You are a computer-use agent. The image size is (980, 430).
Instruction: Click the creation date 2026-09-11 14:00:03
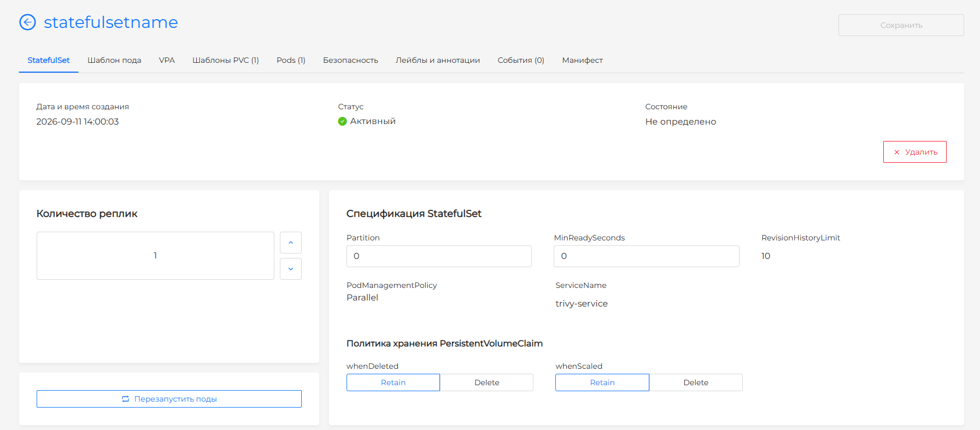[78, 121]
